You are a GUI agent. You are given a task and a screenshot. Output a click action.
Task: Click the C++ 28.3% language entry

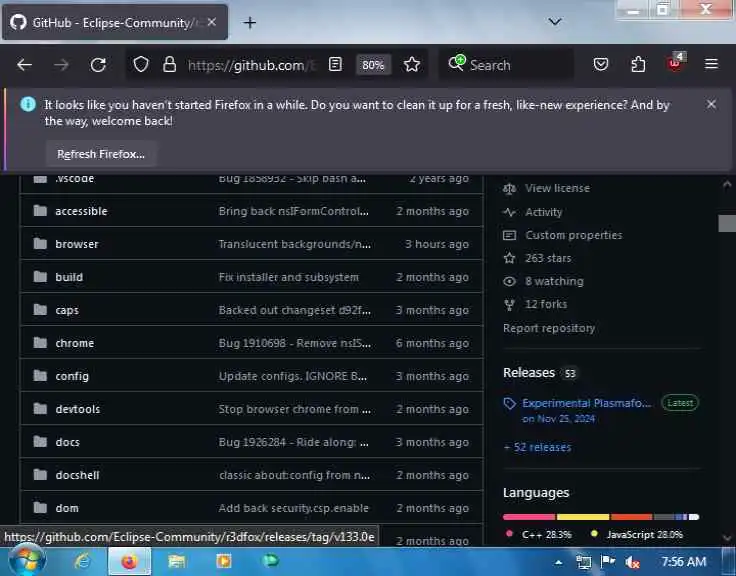[x=540, y=534]
